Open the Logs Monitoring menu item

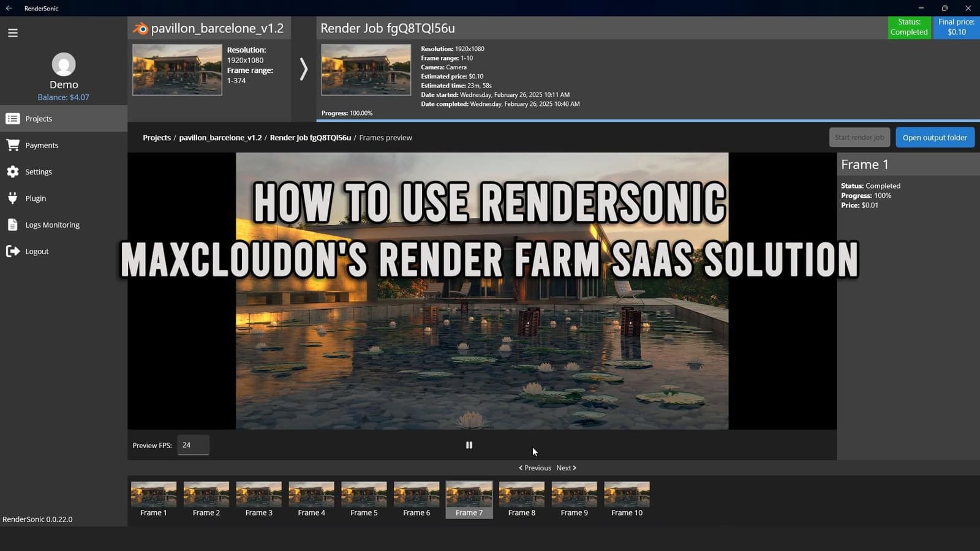(64, 225)
